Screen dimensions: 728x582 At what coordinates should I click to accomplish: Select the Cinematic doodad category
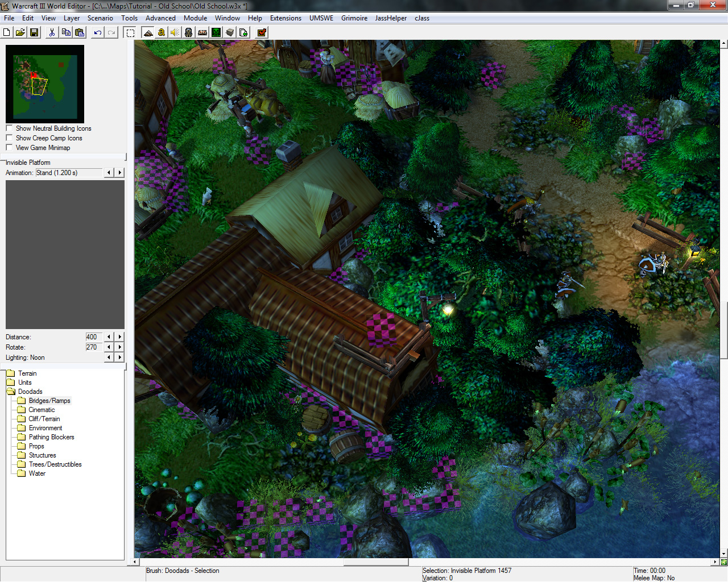click(x=42, y=410)
